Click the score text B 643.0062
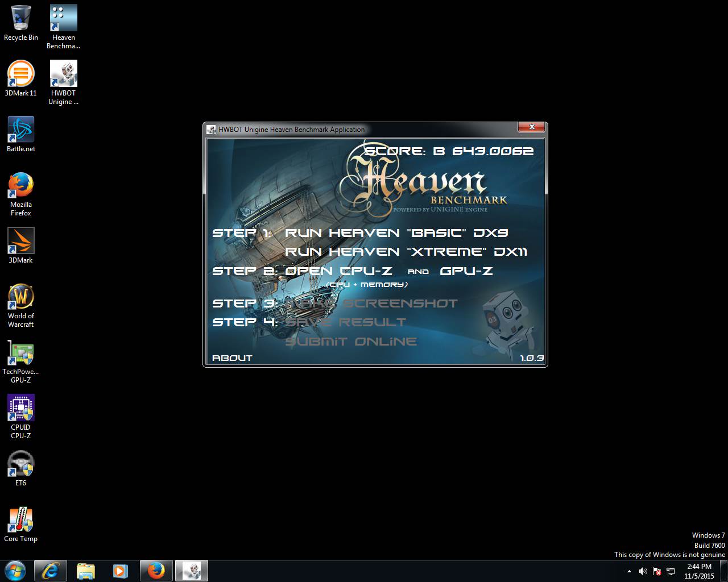Screen dimensions: 728x582 coord(449,152)
